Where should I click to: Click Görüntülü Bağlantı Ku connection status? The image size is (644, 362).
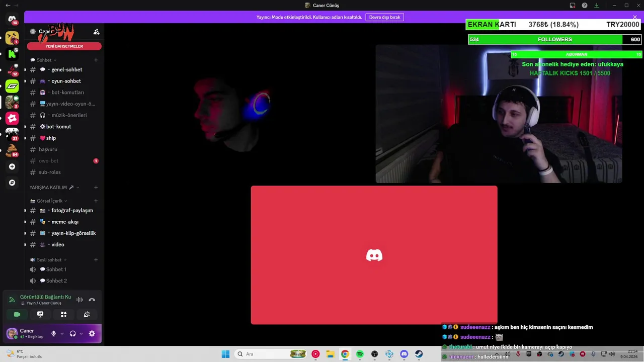45,297
